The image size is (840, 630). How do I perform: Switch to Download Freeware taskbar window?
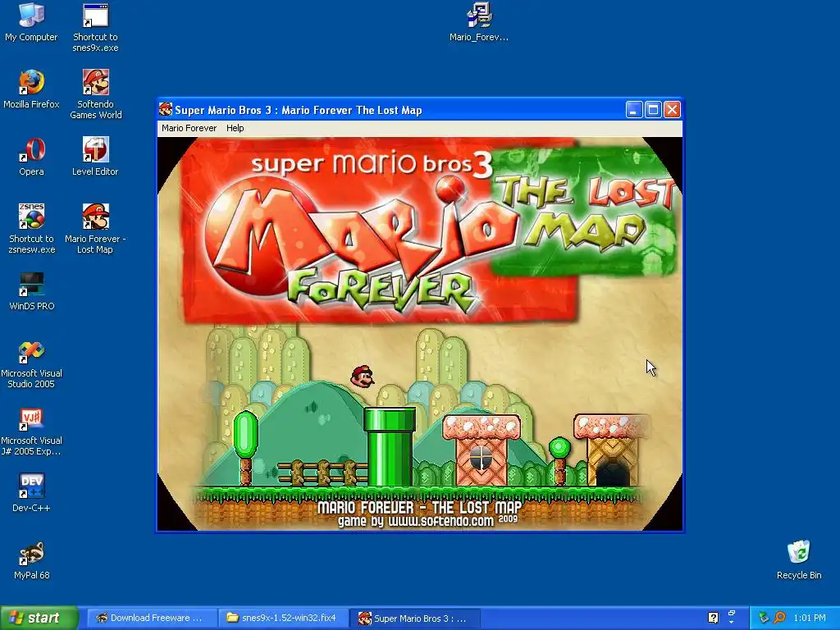151,618
